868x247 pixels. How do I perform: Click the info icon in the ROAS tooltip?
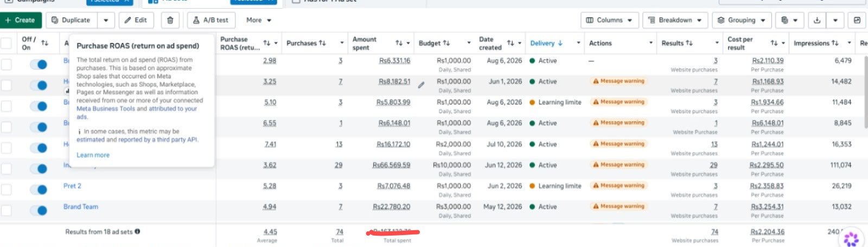[x=80, y=132]
